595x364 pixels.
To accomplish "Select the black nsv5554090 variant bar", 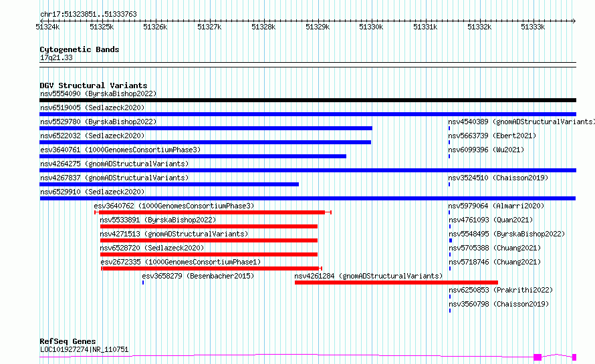I will pyautogui.click(x=308, y=100).
